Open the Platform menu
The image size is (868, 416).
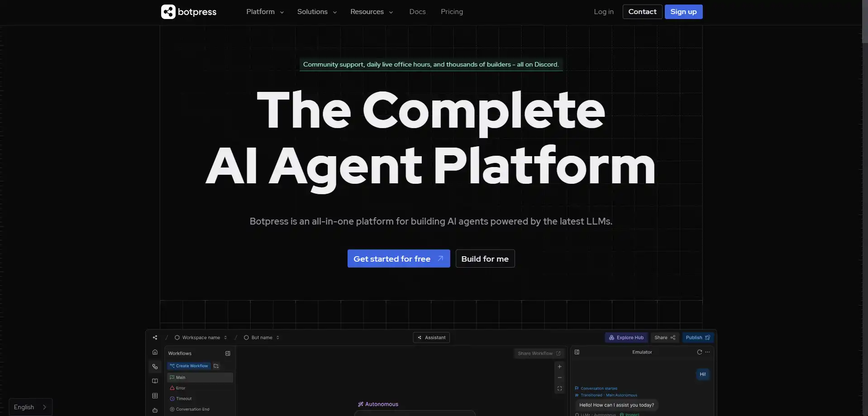point(265,12)
